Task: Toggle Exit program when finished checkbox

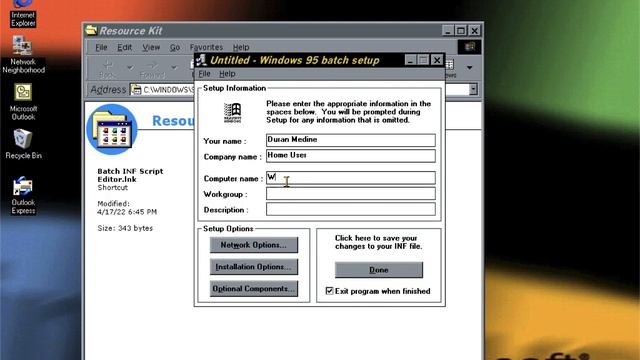Action: [329, 291]
